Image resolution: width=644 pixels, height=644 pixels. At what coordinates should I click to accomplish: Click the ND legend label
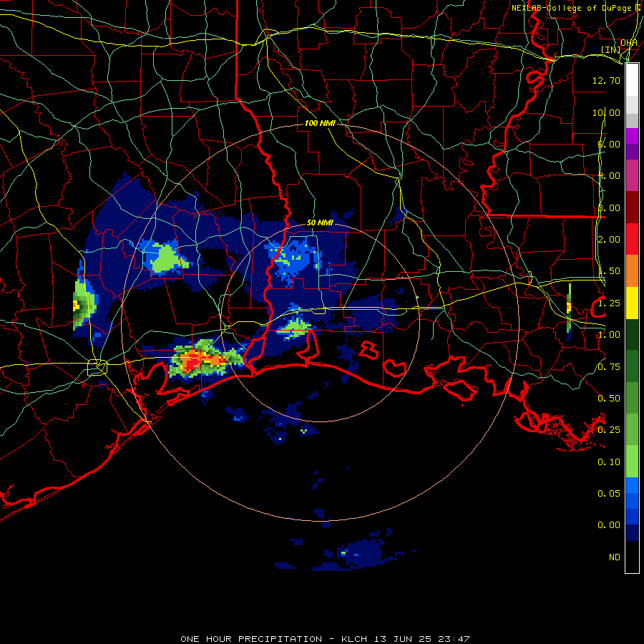coord(615,557)
